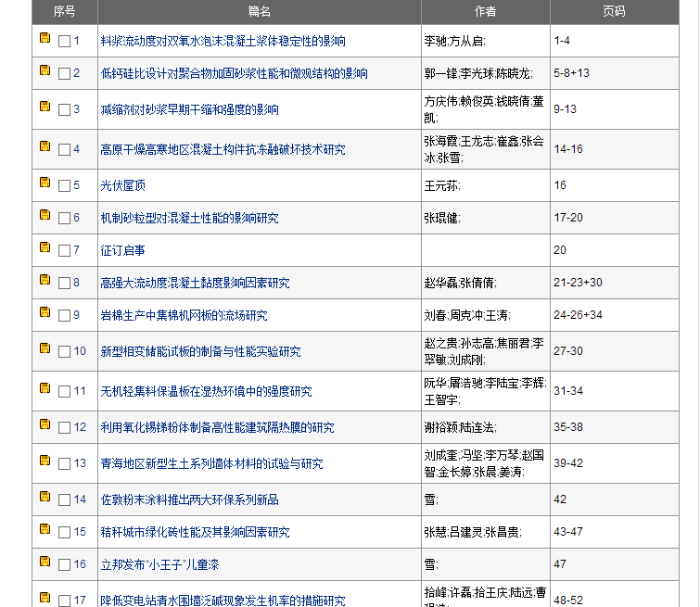Open article 高强大流动度混凝土黏度影响因素研究
Viewport: 700px width, 607px height.
(195, 284)
